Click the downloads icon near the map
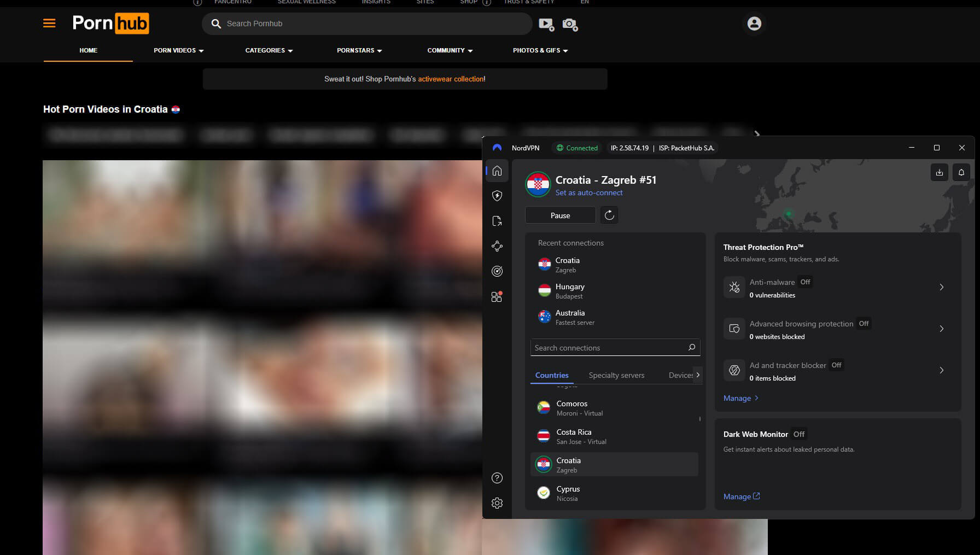980x555 pixels. (940, 172)
